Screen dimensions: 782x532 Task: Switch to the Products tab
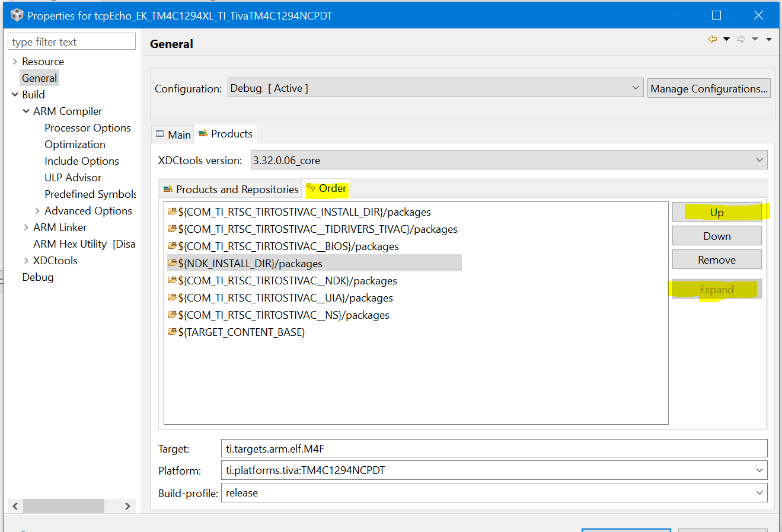pos(225,133)
